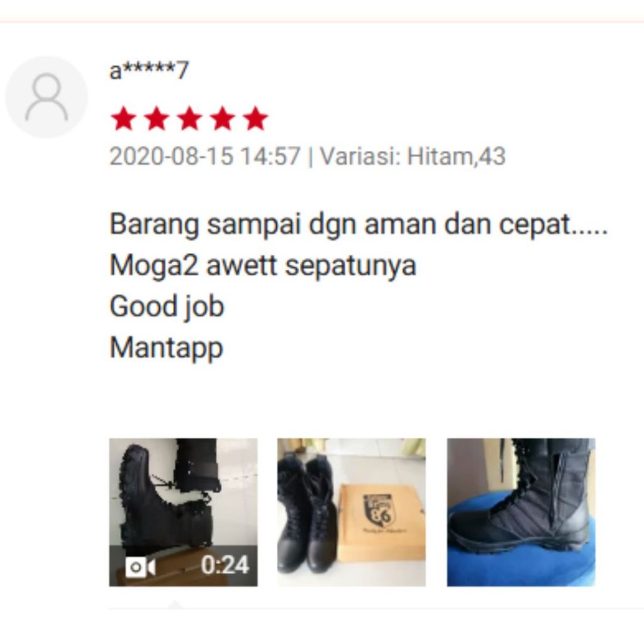Click the small pointer below video thumbnail
This screenshot has height=644, width=644.
point(175,604)
